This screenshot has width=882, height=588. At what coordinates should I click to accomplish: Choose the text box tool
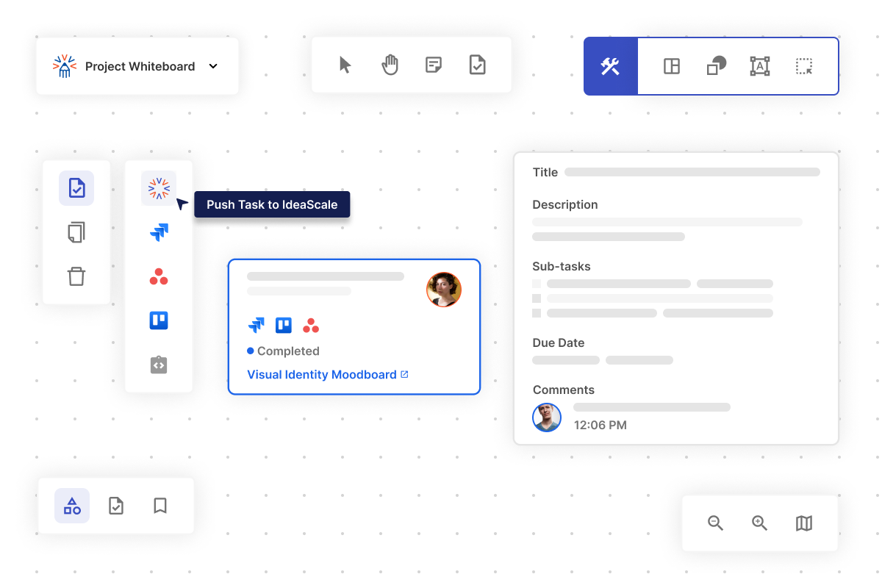pos(759,66)
